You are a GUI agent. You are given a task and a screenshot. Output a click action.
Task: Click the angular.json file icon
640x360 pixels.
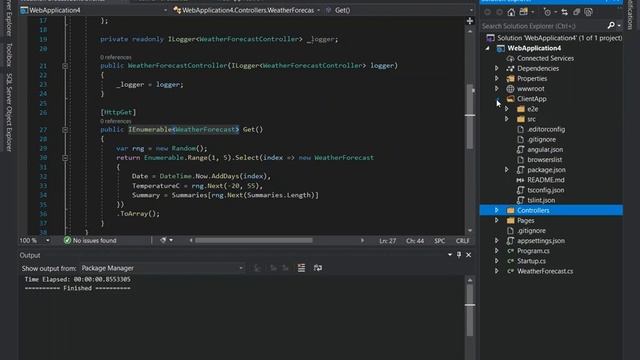520,149
